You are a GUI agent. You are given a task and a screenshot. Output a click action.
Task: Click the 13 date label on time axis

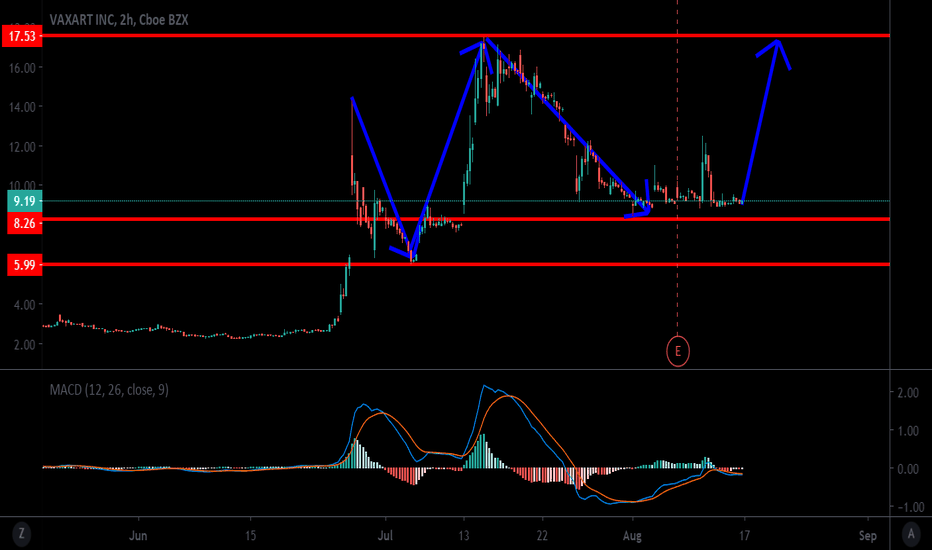pyautogui.click(x=464, y=536)
